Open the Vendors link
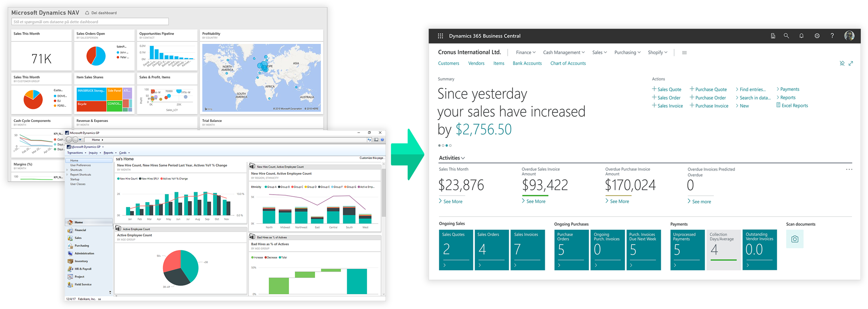 click(x=476, y=63)
